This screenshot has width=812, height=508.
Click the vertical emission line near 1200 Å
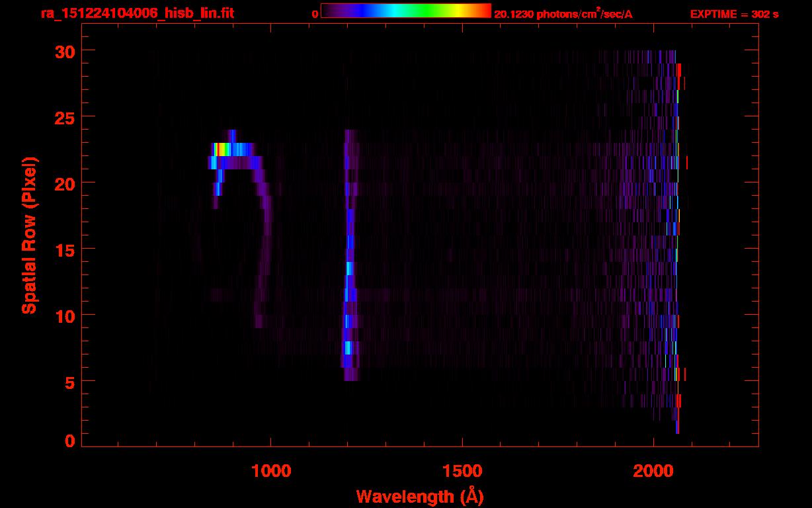point(350,255)
